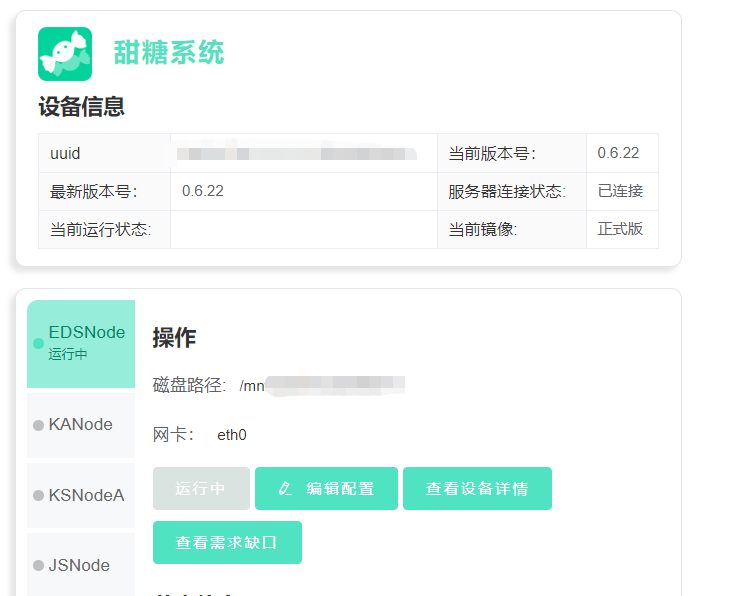Click the pencil icon on 编辑配置

[x=286, y=489]
